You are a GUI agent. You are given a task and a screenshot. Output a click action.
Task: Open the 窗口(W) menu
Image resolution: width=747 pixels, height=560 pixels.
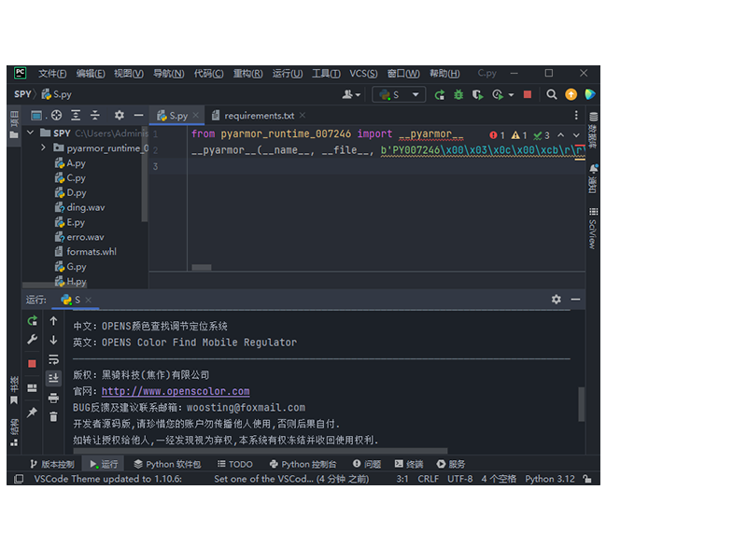(403, 74)
